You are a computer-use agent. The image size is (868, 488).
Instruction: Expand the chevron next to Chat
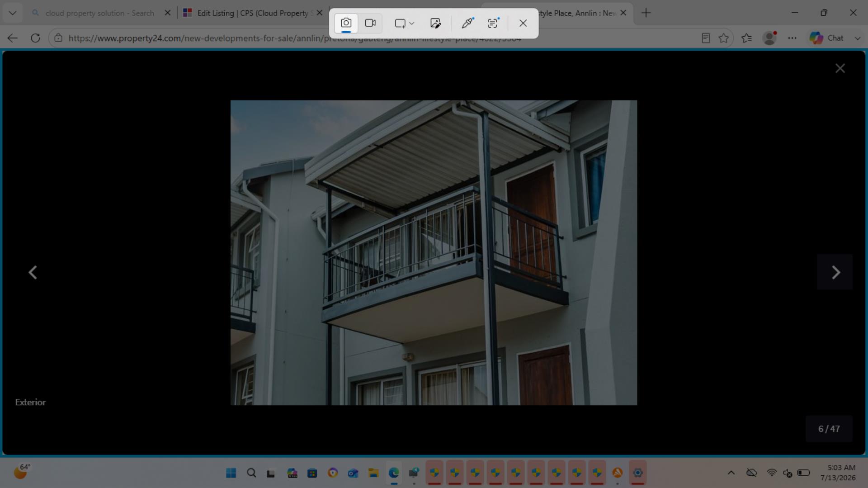(858, 38)
